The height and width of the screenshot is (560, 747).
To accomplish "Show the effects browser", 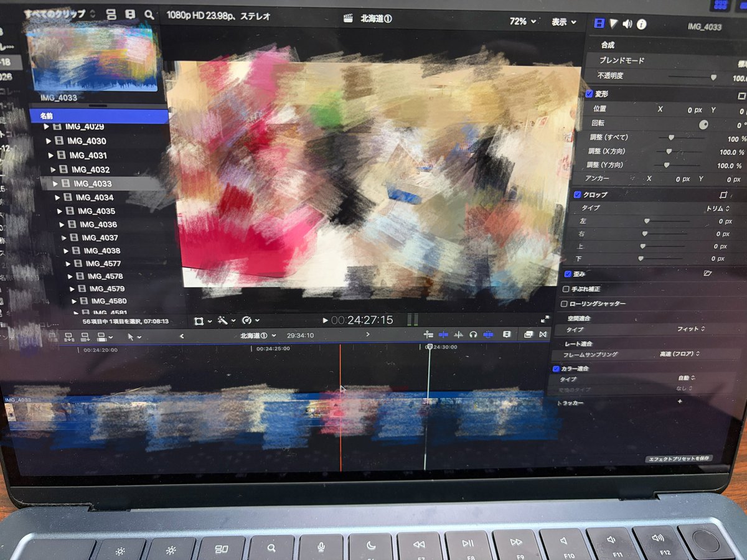I will point(528,334).
